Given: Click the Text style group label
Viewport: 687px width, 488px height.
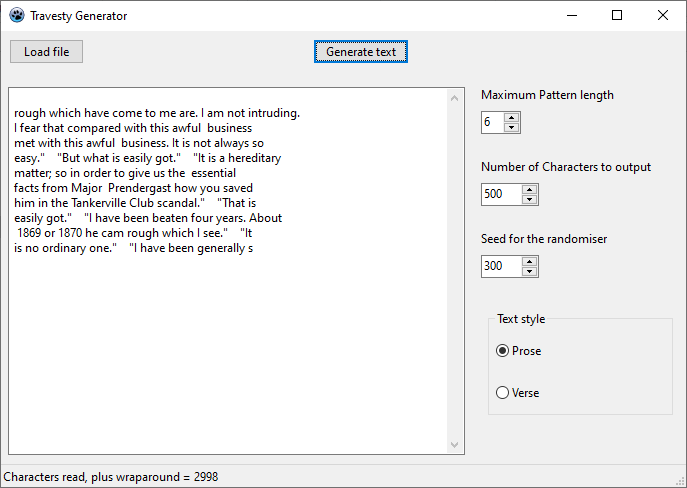Looking at the screenshot, I should pyautogui.click(x=521, y=319).
